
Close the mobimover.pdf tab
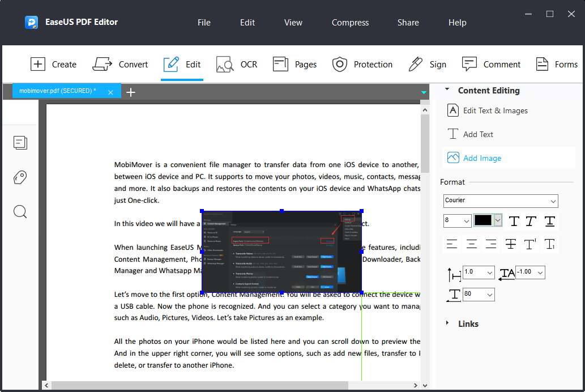(110, 92)
